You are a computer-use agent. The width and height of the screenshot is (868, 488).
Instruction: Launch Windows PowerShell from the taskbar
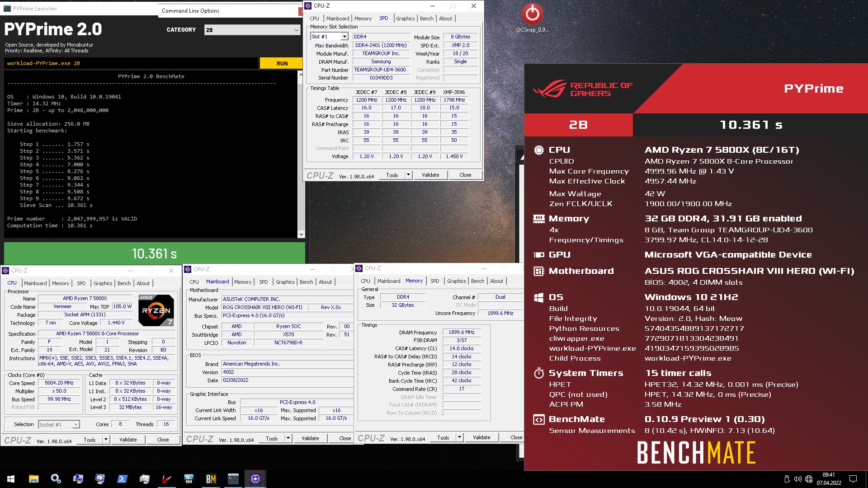coord(122,479)
